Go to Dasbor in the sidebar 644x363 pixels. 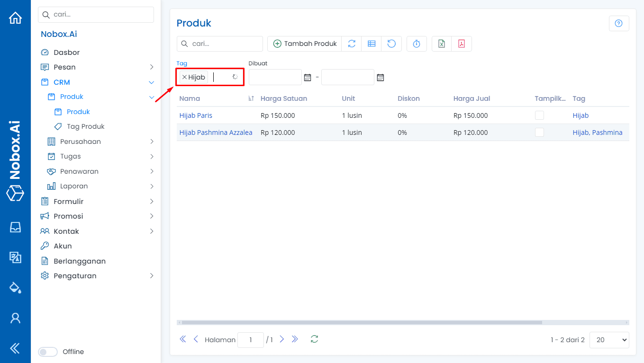click(x=66, y=53)
